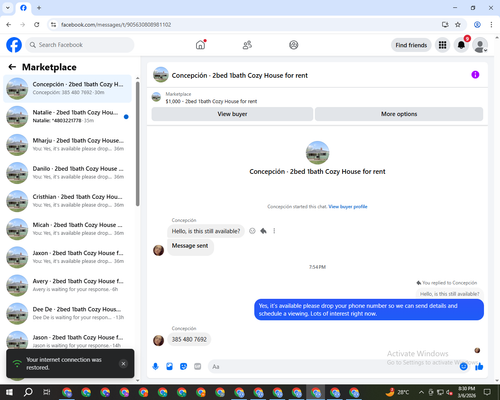This screenshot has width=500, height=400.
Task: Open Task View on the taskbar
Action: 47,392
